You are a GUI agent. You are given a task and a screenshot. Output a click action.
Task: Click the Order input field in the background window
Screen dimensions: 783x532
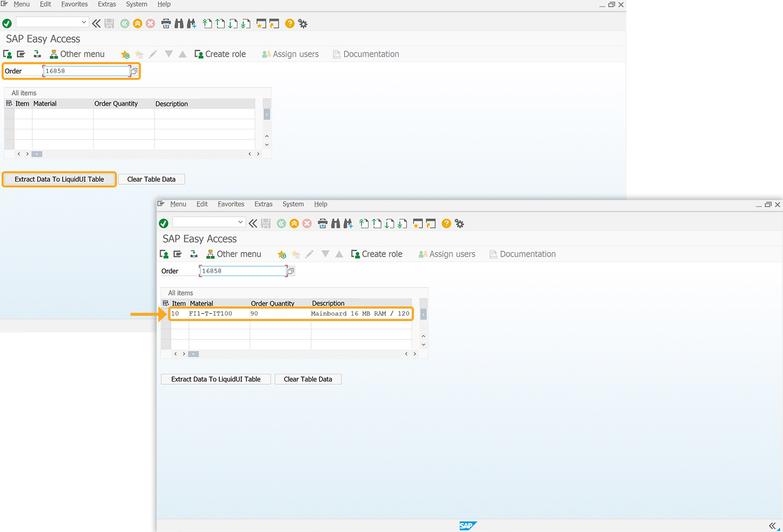[x=87, y=71]
